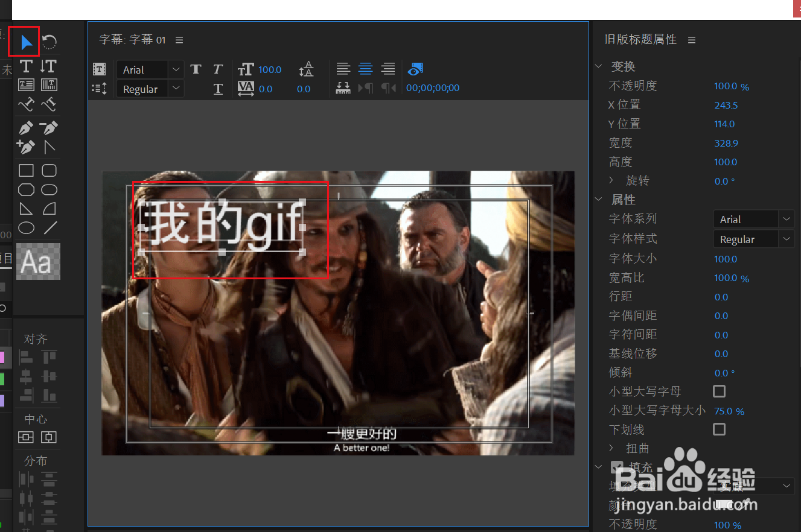This screenshot has height=532, width=801.
Task: Click the 小型大写字母大小 value 75.0 %
Action: click(x=729, y=411)
